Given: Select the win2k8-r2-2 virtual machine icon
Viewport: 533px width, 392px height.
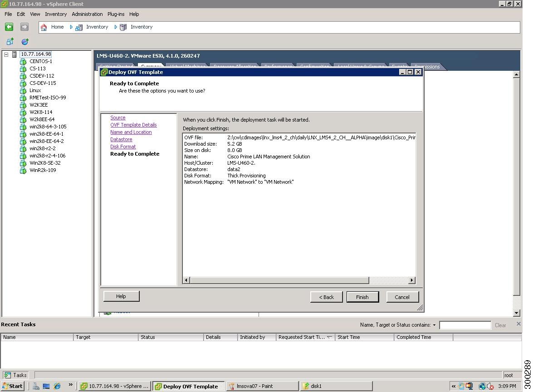Looking at the screenshot, I should click(x=23, y=148).
